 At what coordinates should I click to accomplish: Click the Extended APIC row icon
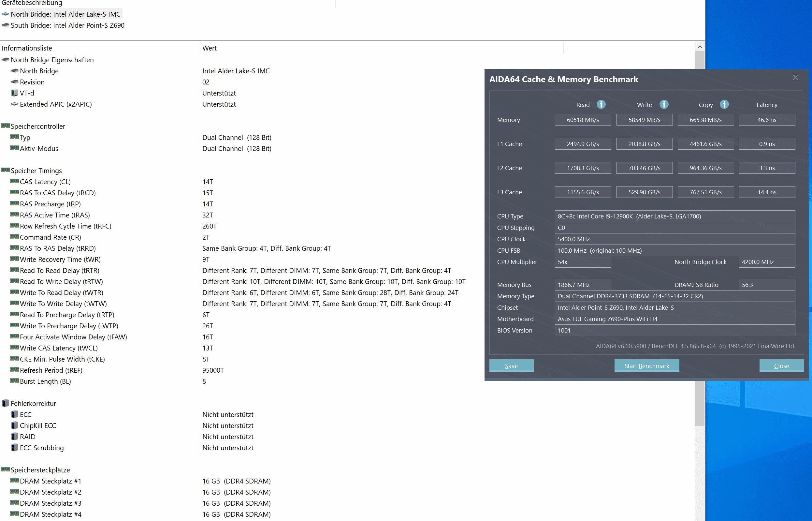click(x=15, y=104)
